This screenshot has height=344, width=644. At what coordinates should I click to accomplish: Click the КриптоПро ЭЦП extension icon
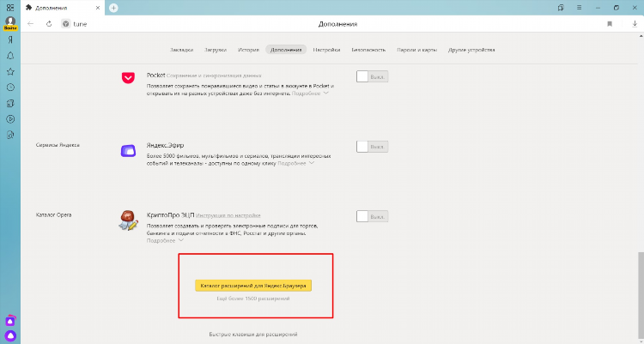pos(128,220)
